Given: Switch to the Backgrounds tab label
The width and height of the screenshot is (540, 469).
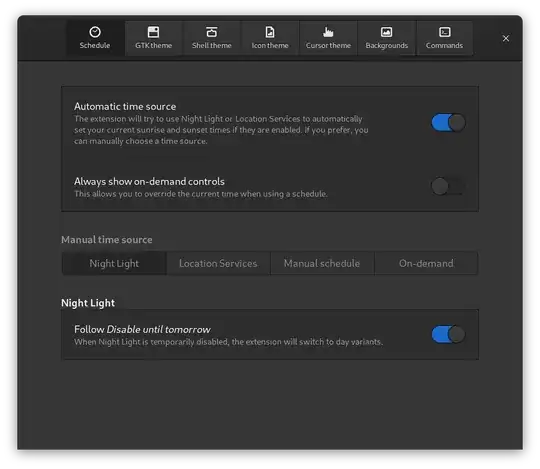Looking at the screenshot, I should 386,45.
